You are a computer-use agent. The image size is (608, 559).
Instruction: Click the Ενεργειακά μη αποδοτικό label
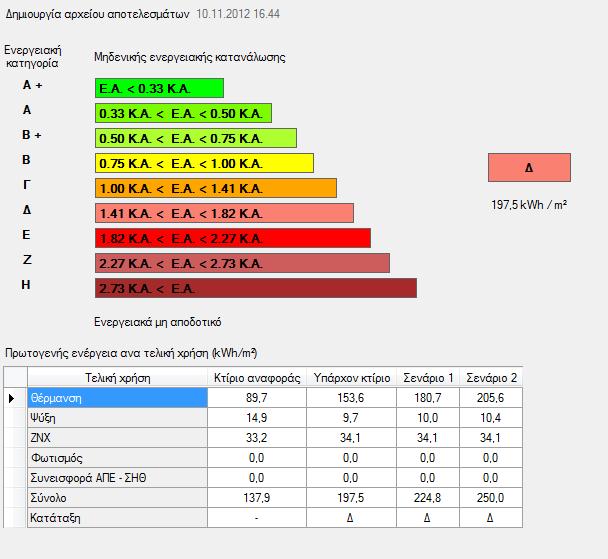pos(158,322)
